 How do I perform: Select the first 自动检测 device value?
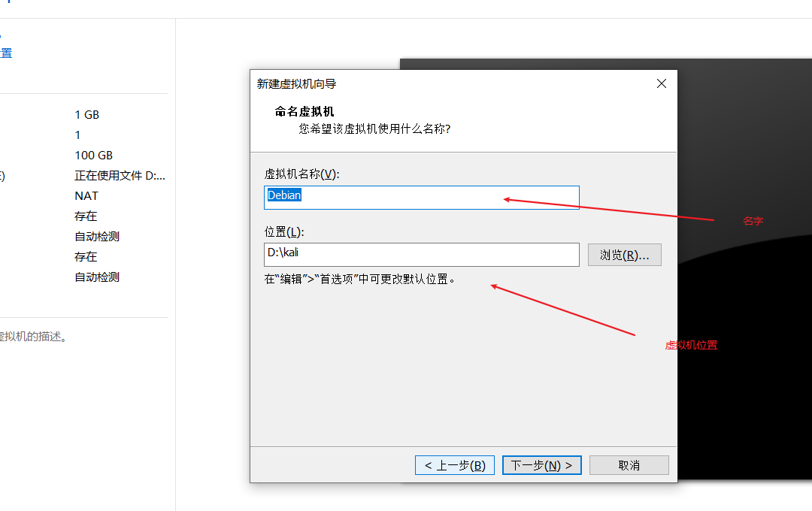[x=97, y=236]
